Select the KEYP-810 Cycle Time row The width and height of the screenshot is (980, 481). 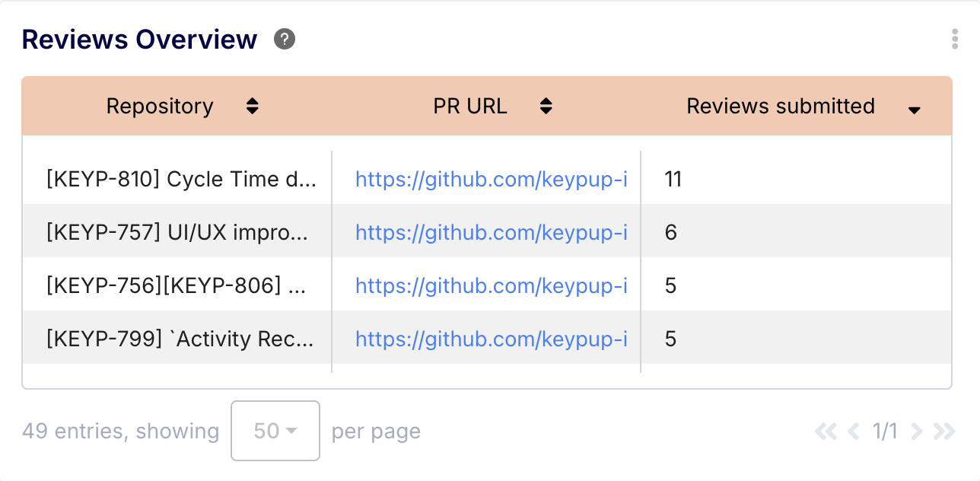pos(181,179)
